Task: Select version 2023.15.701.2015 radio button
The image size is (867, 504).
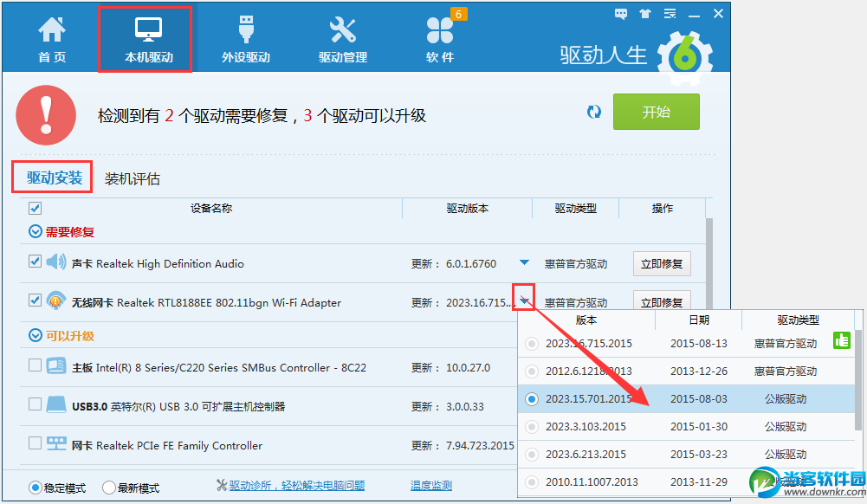Action: [x=532, y=399]
